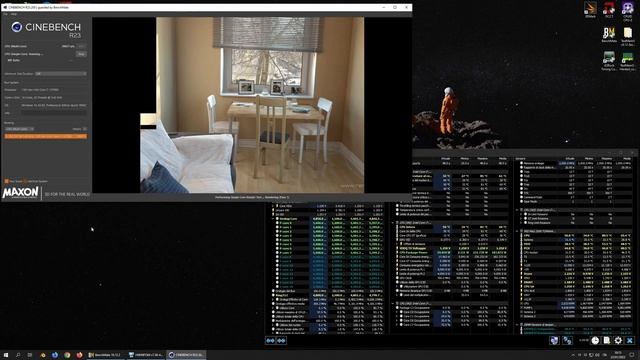The image size is (640, 360).
Task: Launch Chrome from the taskbar
Action: coord(67,355)
